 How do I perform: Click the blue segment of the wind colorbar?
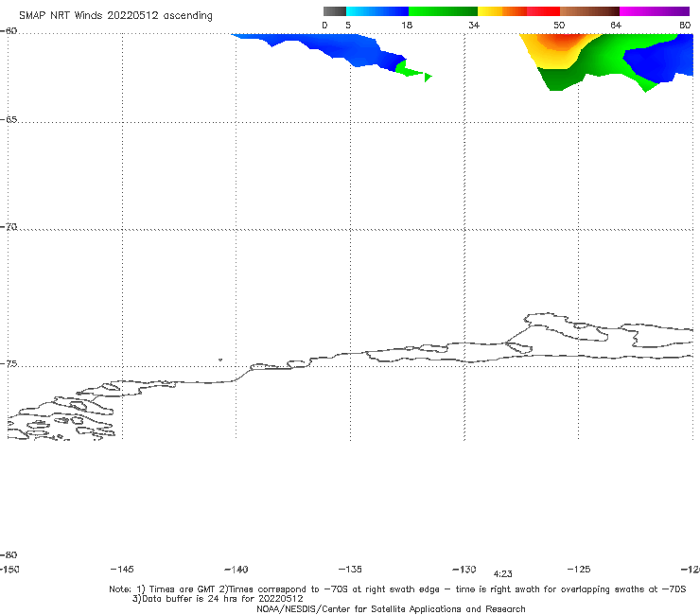377,11
